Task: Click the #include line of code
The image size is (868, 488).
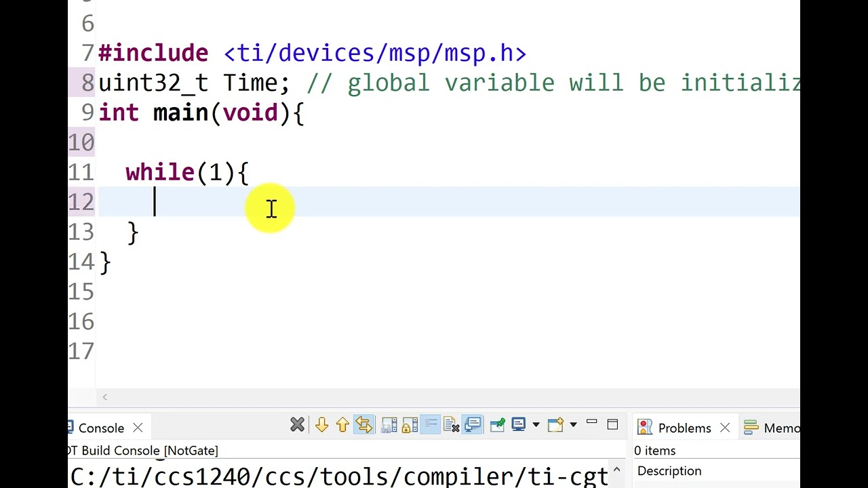Action: [313, 53]
